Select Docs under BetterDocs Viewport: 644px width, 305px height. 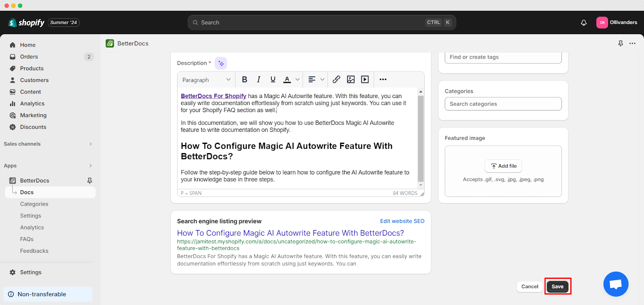pos(50,192)
